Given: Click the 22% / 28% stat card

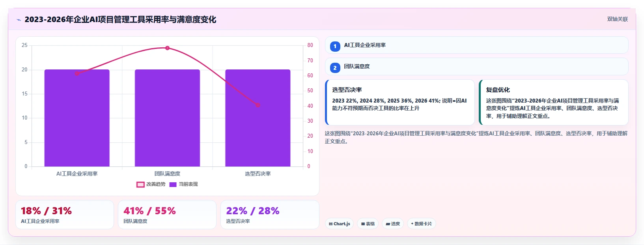Looking at the screenshot, I should (270, 215).
